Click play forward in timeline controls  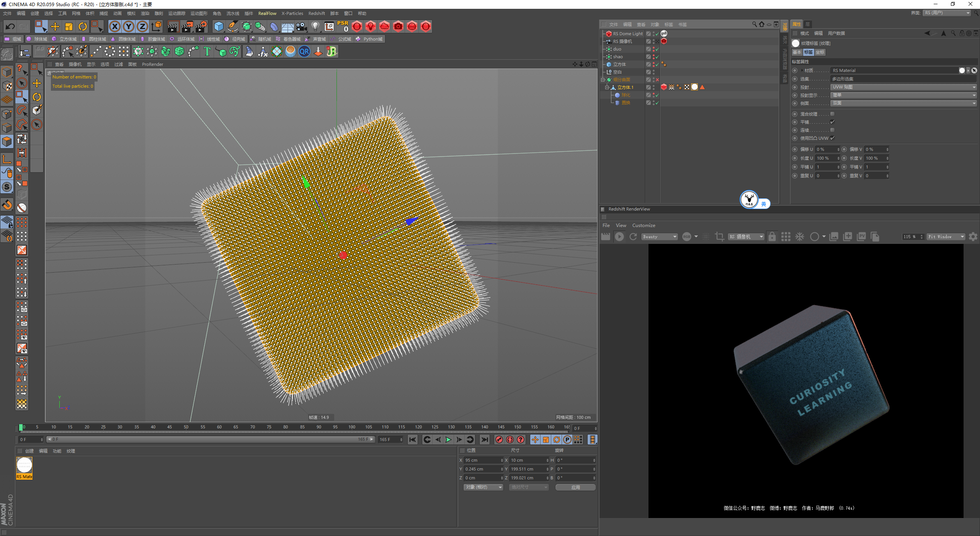(448, 440)
